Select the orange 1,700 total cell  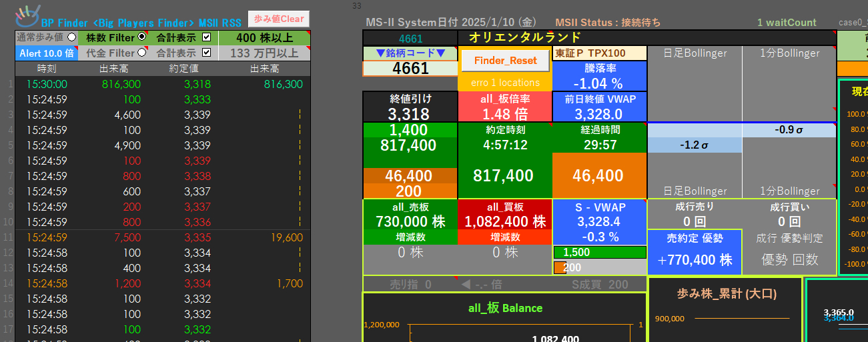[x=288, y=283]
